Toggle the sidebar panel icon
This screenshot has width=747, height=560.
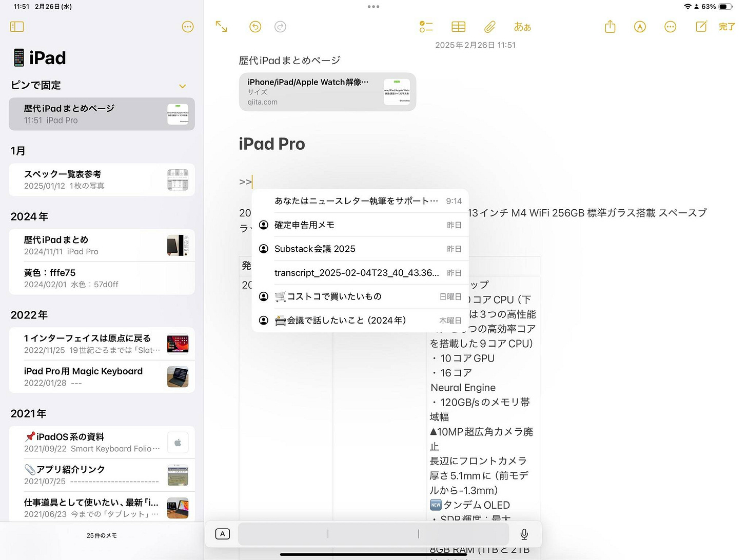[17, 27]
